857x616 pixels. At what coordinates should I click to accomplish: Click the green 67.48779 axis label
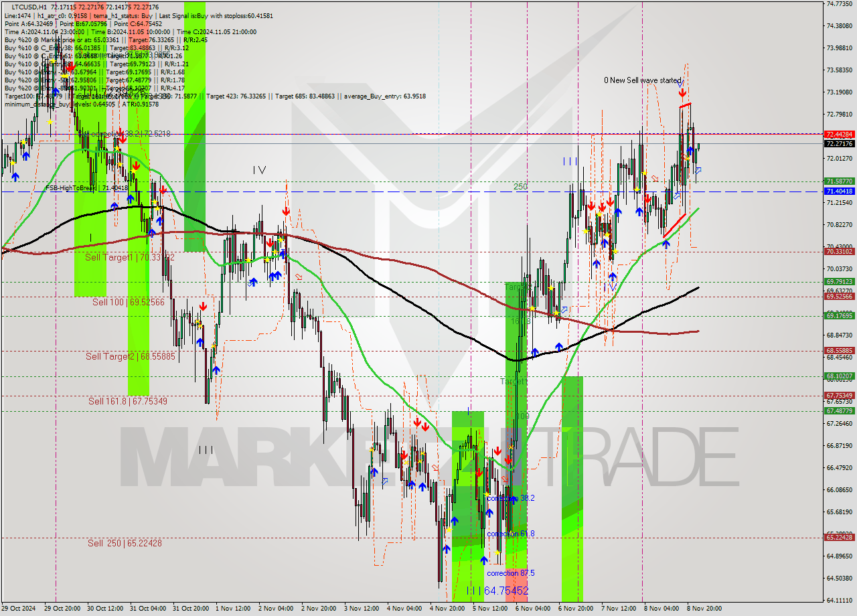(839, 411)
